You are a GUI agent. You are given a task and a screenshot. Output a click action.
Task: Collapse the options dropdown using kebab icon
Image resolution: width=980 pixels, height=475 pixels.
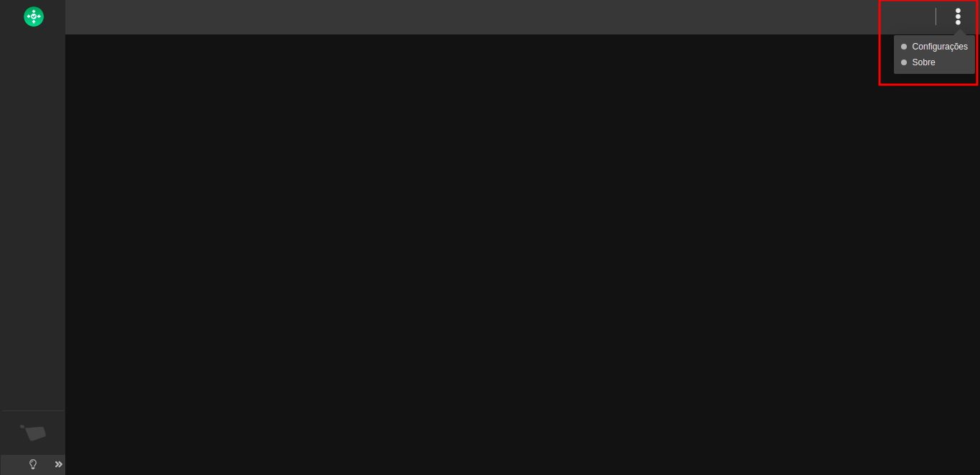[x=958, y=17]
